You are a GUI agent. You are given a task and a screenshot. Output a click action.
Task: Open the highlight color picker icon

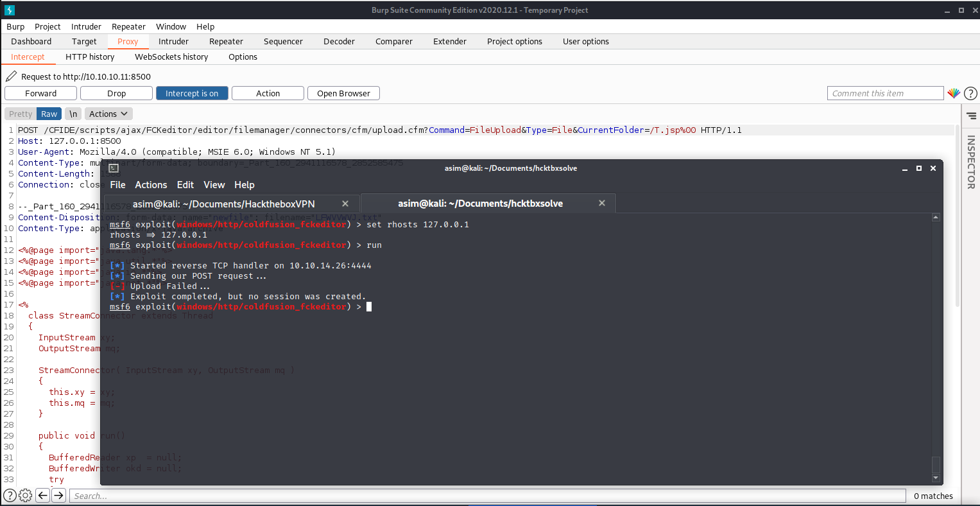pyautogui.click(x=954, y=93)
